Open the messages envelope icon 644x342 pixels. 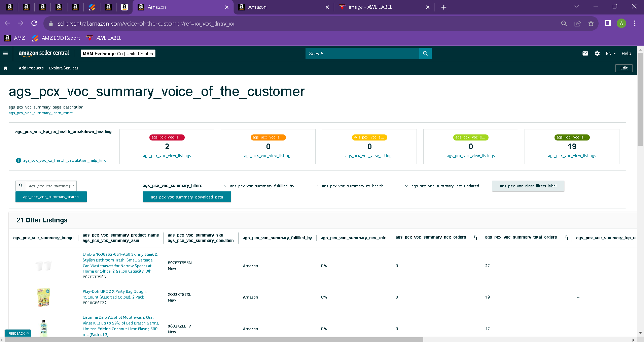coord(585,54)
